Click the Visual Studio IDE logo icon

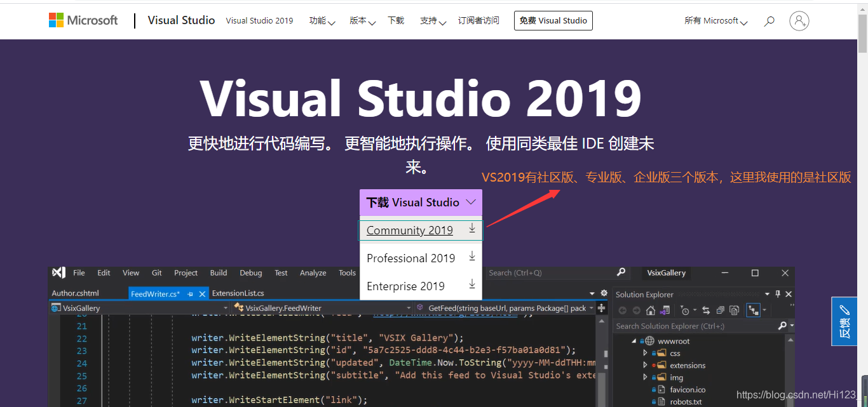click(x=59, y=272)
